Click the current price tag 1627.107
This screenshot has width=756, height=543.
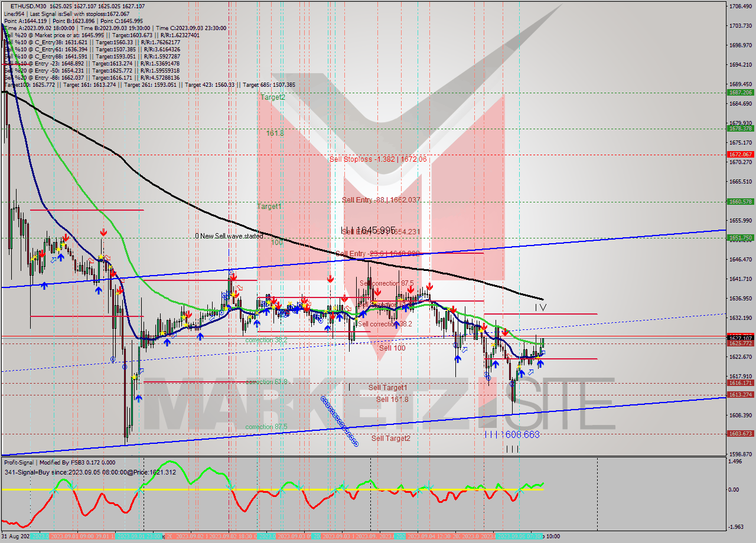(740, 338)
